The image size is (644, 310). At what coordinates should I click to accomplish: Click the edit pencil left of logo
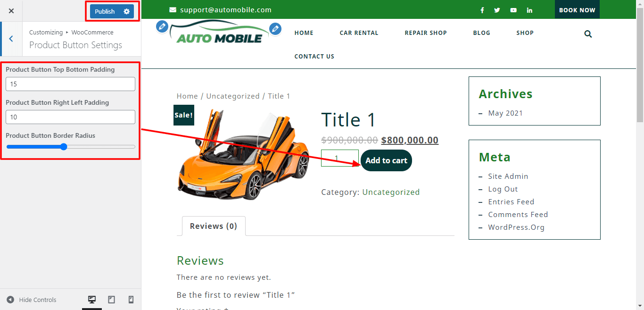pyautogui.click(x=162, y=26)
